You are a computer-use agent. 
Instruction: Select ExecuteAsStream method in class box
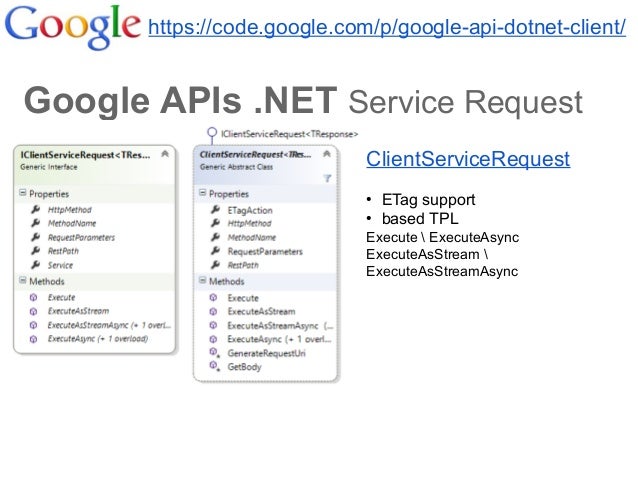tap(261, 312)
